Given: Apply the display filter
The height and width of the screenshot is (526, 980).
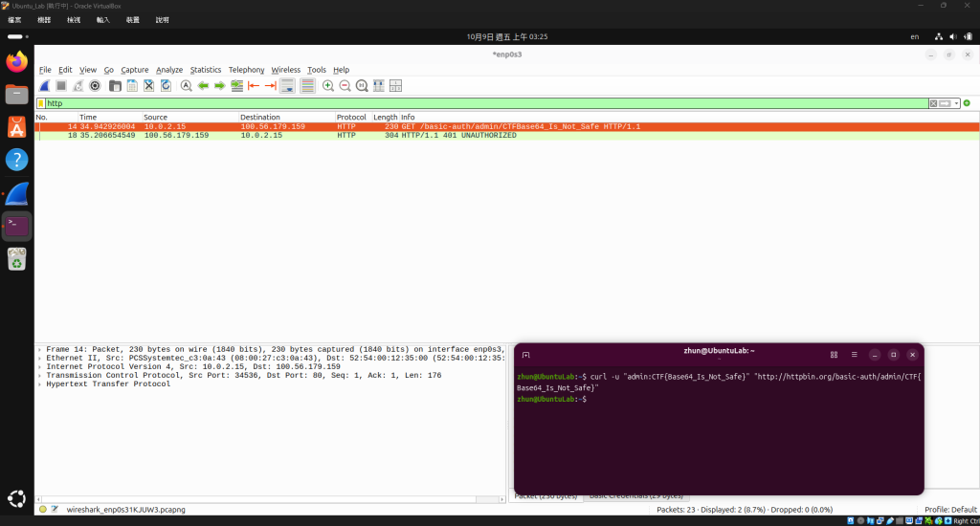Looking at the screenshot, I should pyautogui.click(x=945, y=103).
